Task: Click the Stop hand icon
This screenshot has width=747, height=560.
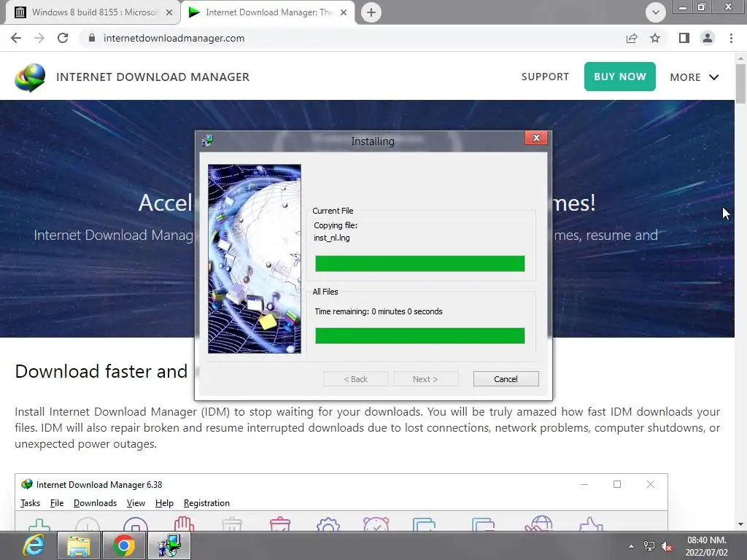Action: (x=183, y=524)
